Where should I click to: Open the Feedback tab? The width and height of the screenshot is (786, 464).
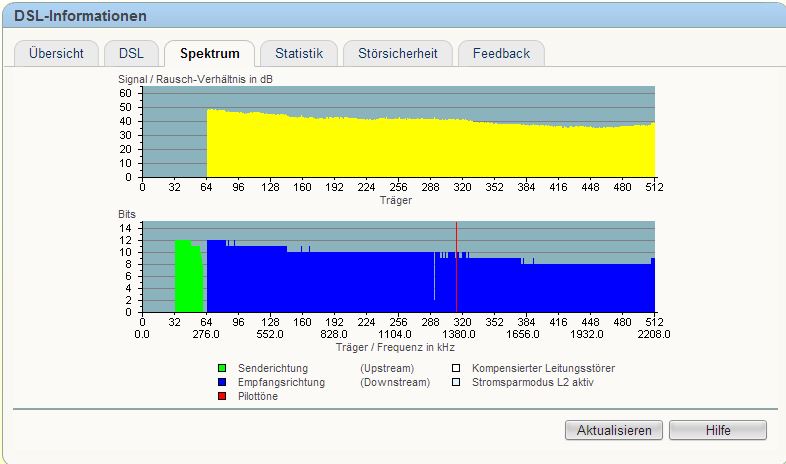501,54
